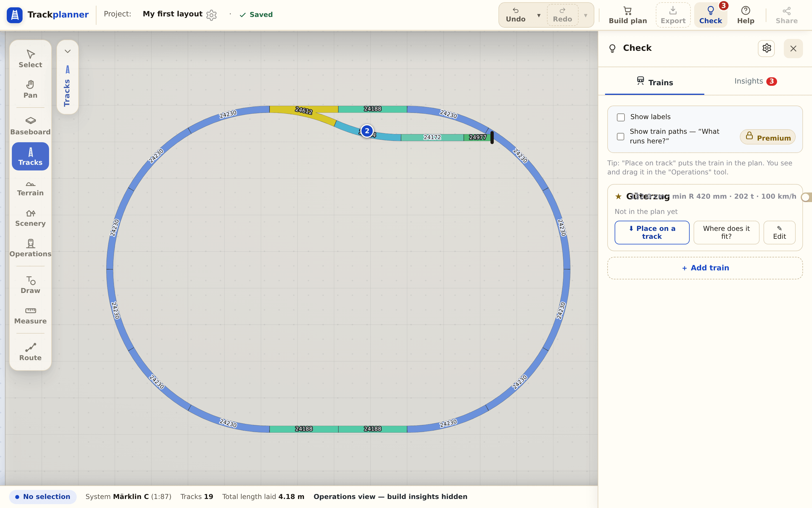The width and height of the screenshot is (812, 508).
Task: Open the Help menu
Action: 745,15
